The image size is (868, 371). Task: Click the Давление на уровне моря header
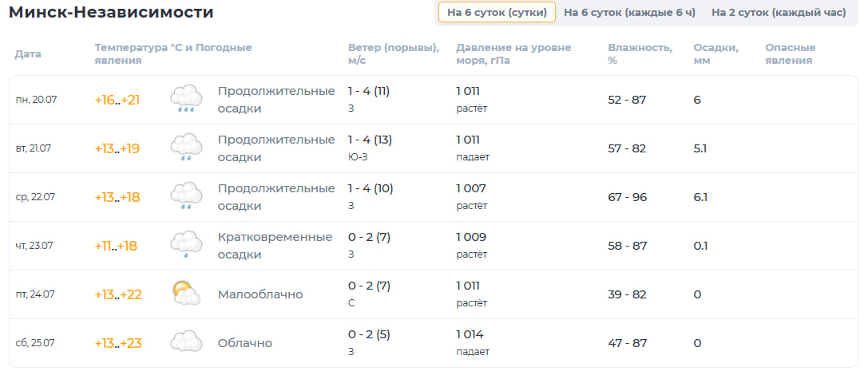(x=513, y=54)
